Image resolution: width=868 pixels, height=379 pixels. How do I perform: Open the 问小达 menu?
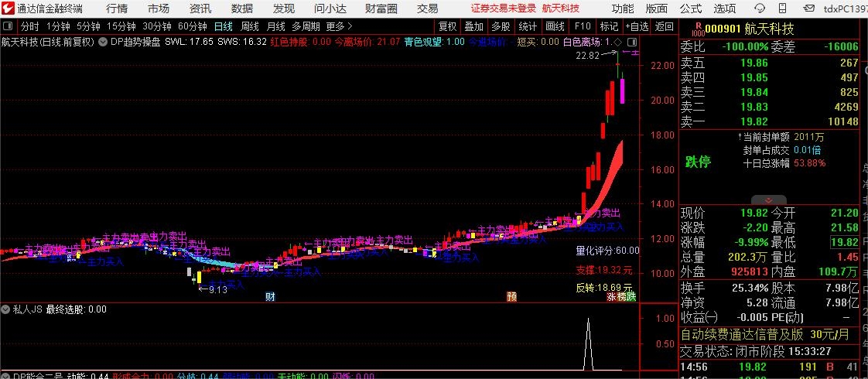point(330,9)
